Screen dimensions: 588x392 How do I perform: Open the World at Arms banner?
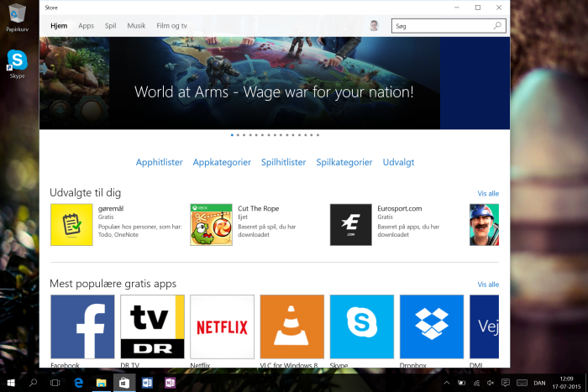pyautogui.click(x=275, y=83)
